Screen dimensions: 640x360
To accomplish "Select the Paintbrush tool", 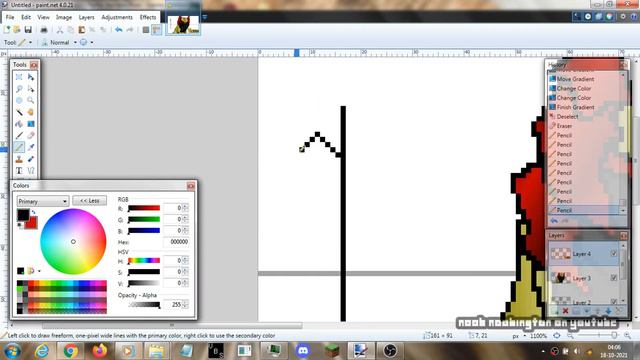I will point(19,136).
